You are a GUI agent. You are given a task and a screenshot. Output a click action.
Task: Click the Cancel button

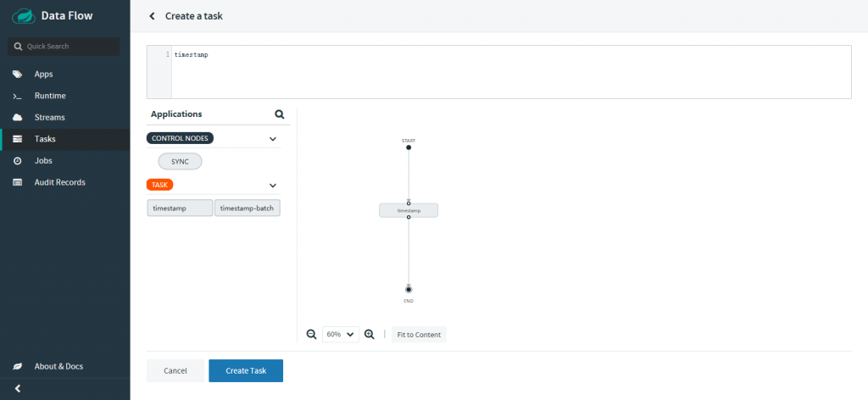coord(175,371)
